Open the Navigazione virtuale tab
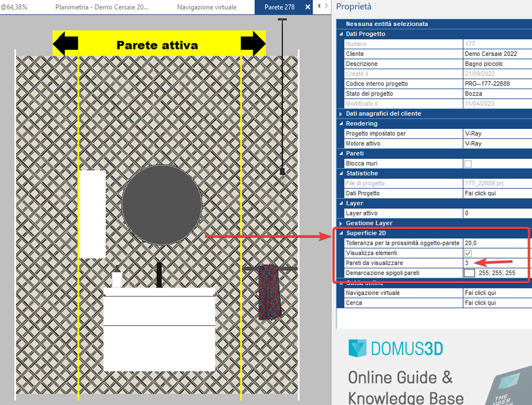Image resolution: width=532 pixels, height=405 pixels. (207, 7)
